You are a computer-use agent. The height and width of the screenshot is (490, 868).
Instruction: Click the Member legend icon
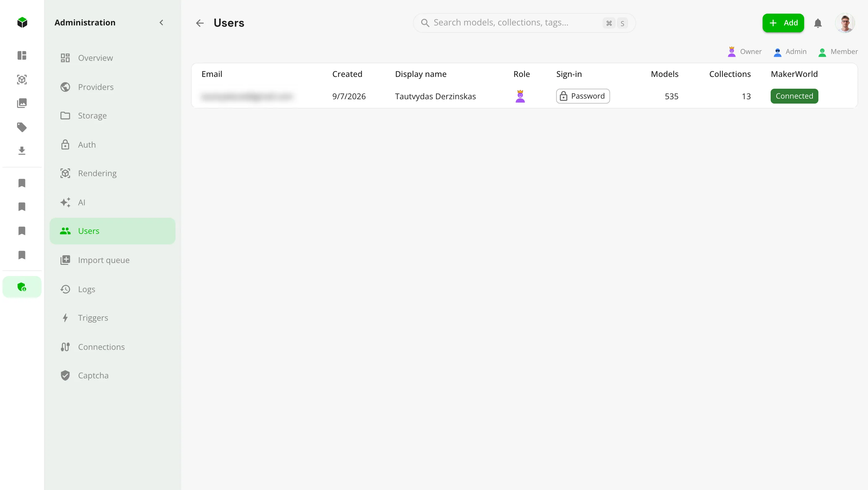822,52
